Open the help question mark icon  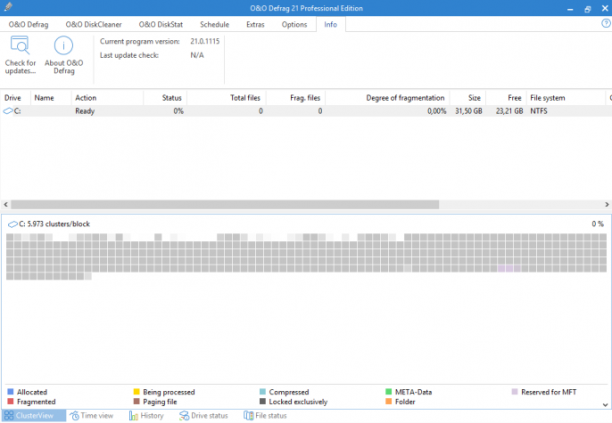pyautogui.click(x=606, y=24)
